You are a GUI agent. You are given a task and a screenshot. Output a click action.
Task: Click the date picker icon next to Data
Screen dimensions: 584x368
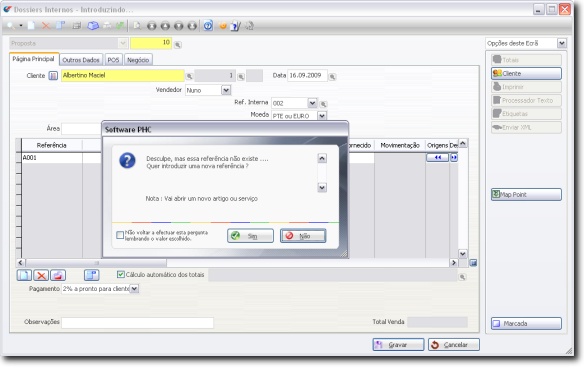coord(332,77)
